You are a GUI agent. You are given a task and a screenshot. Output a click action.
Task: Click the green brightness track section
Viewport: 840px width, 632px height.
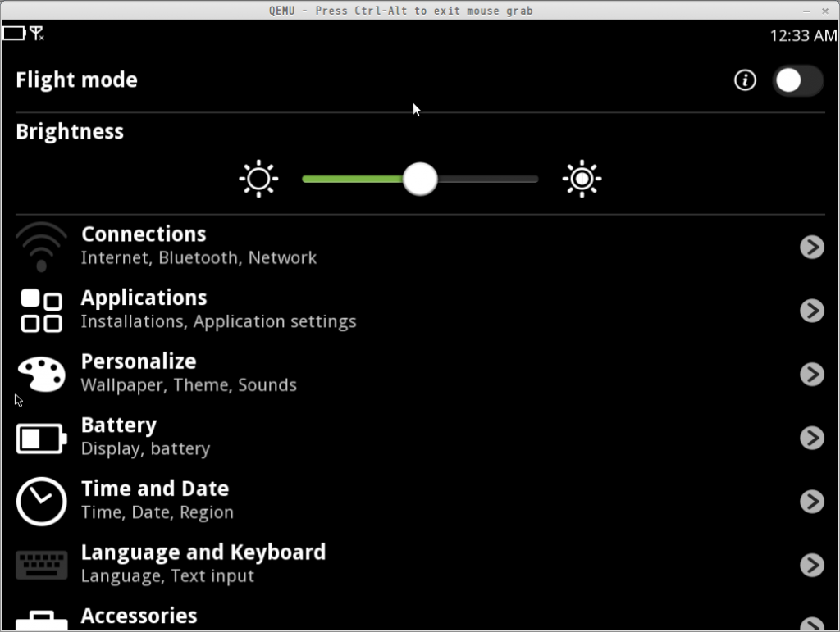click(353, 179)
